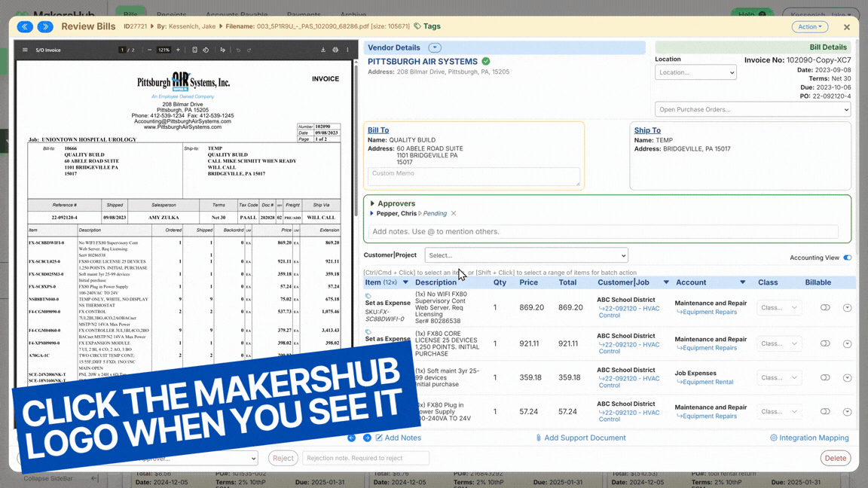
Task: Open the Ship To link
Action: click(647, 130)
